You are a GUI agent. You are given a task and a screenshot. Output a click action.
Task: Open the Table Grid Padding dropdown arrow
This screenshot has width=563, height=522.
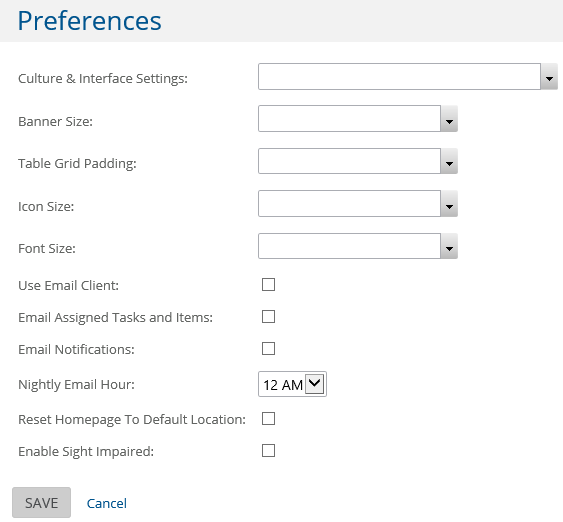(449, 161)
